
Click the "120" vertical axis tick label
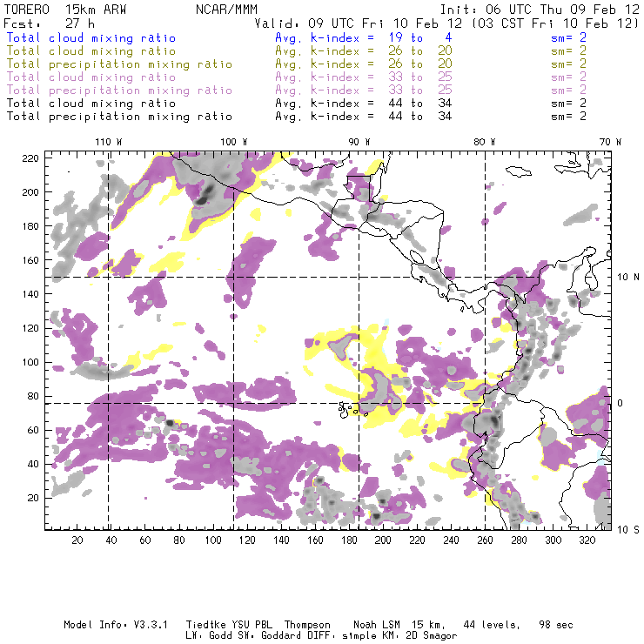(x=30, y=328)
